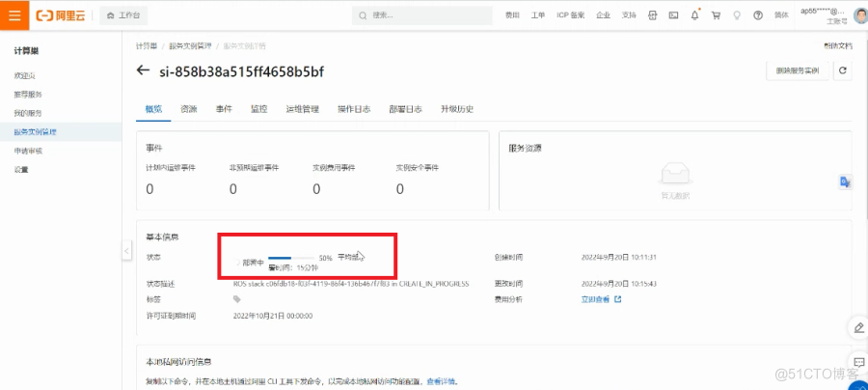
Task: Click the lightbulb tips icon
Action: click(x=737, y=15)
